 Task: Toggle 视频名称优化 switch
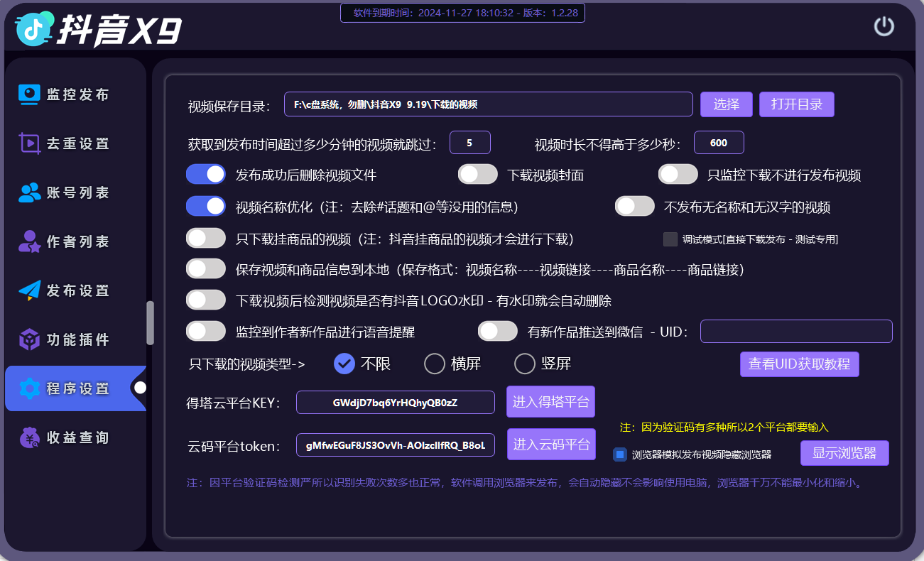coord(206,206)
